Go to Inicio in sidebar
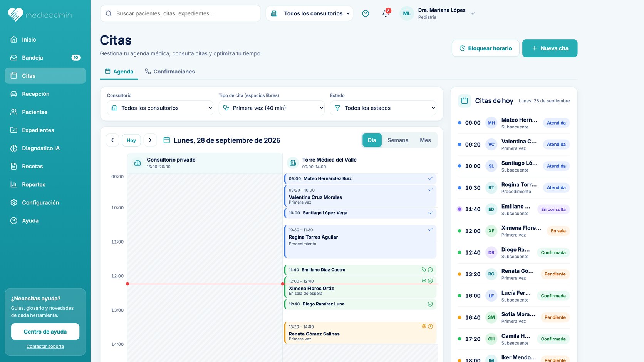This screenshot has width=644, height=362. tap(45, 40)
